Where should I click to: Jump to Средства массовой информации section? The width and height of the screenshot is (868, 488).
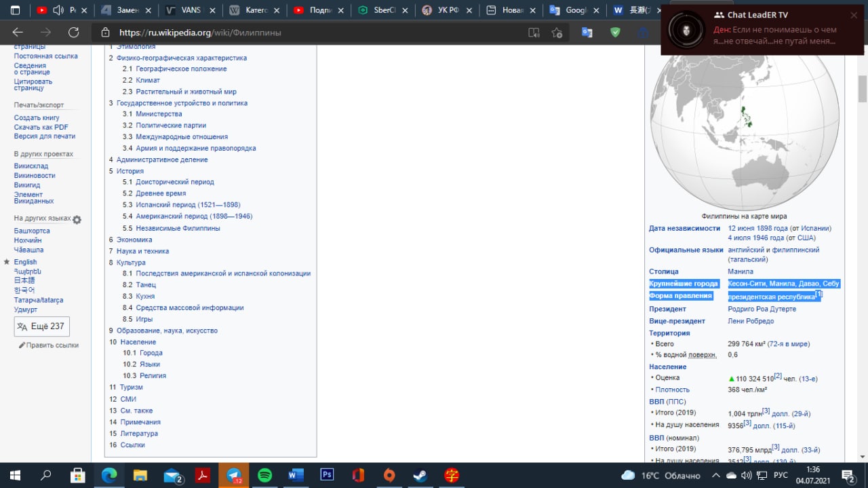click(x=189, y=307)
